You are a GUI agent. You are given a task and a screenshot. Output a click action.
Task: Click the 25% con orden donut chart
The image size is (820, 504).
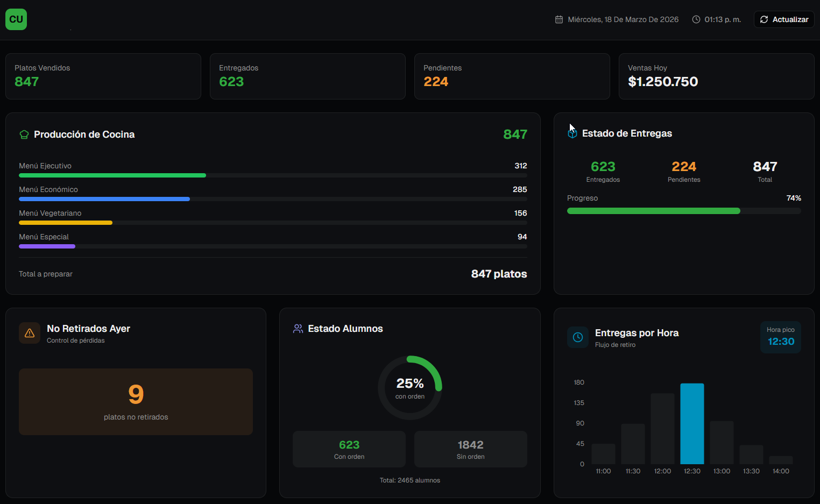[410, 388]
